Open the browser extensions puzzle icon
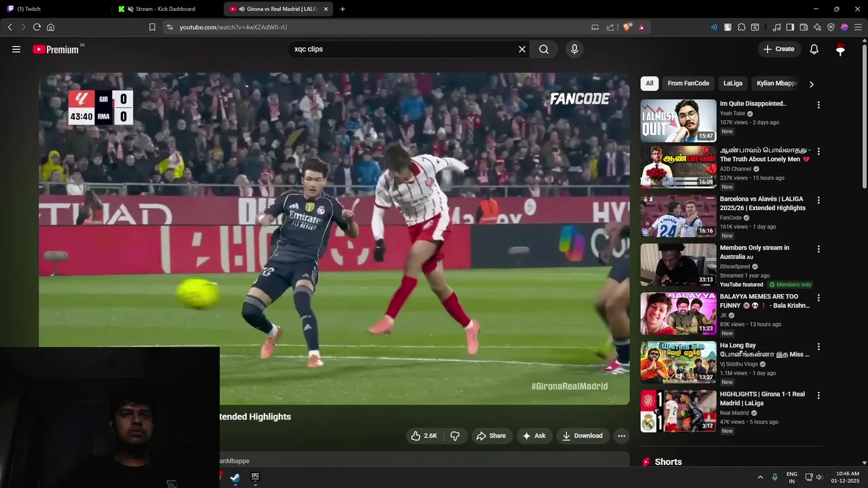 [x=741, y=27]
